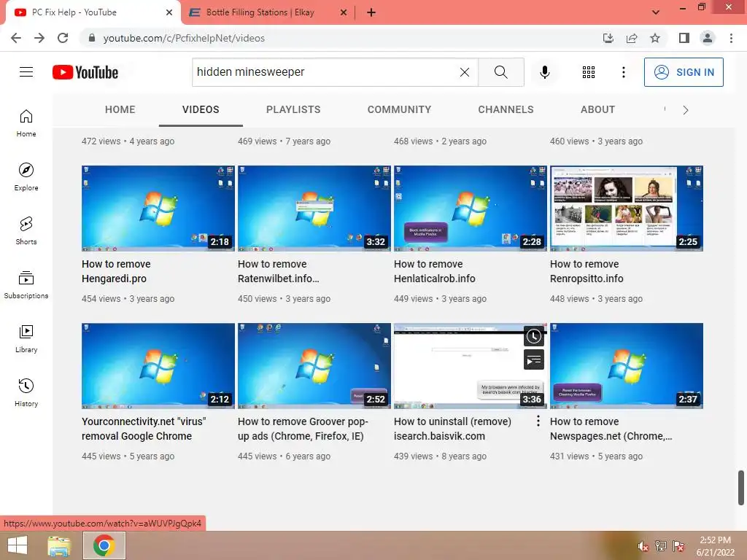Open File Explorer from the taskbar
This screenshot has height=560, width=747.
[59, 545]
